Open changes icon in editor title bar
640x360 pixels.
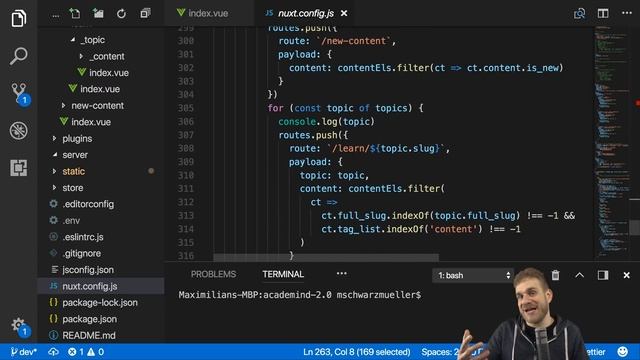[x=579, y=13]
